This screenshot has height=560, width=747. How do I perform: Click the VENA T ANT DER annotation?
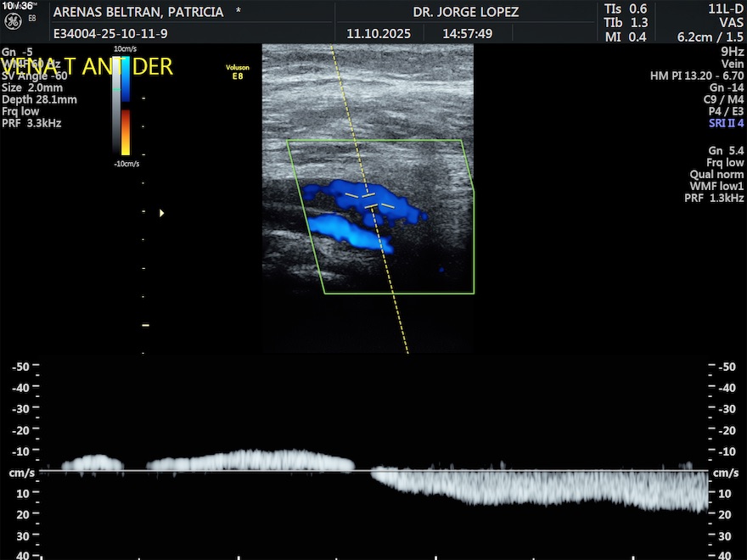(x=87, y=67)
